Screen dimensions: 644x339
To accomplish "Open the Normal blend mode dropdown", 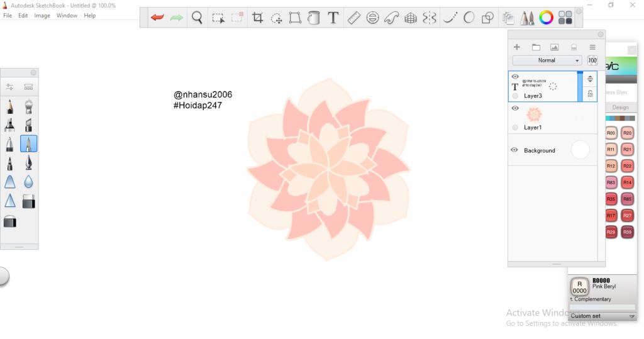I will click(x=547, y=60).
